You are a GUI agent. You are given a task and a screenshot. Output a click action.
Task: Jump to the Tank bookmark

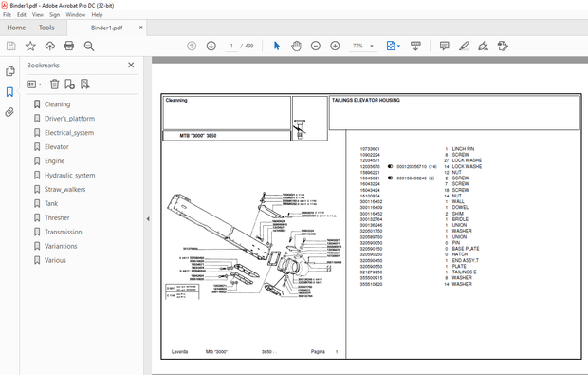(51, 203)
